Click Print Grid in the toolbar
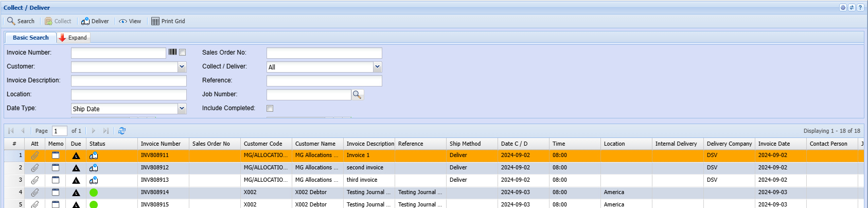 tap(168, 21)
